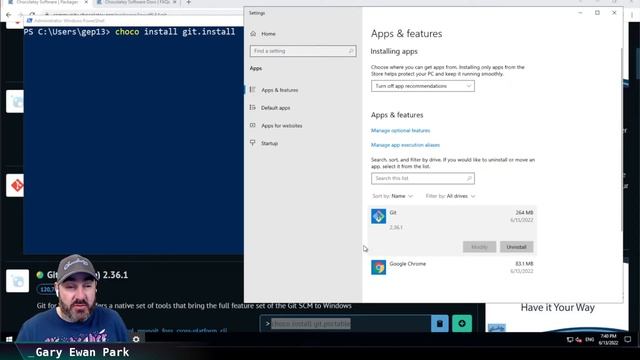Image resolution: width=640 pixels, height=360 pixels.
Task: Click the Startup sidebar icon
Action: pyautogui.click(x=253, y=143)
